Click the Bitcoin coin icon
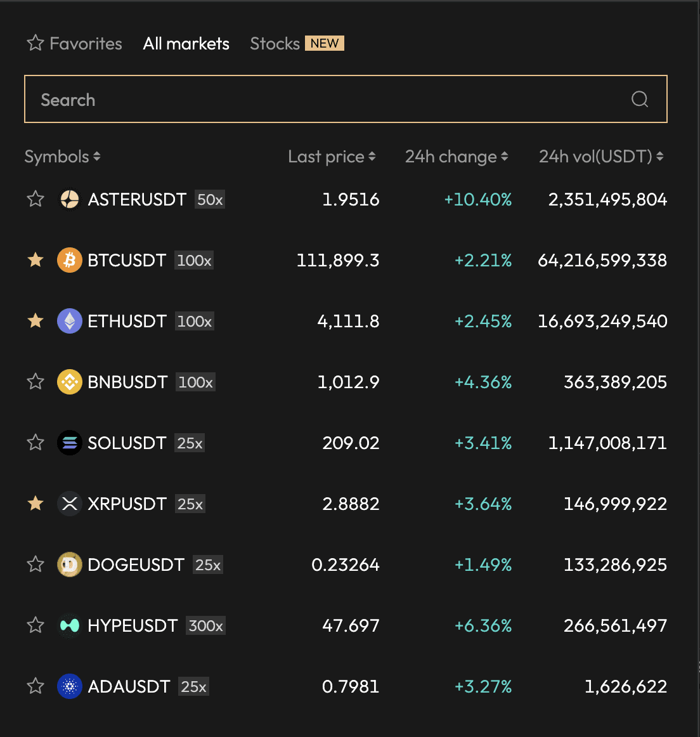This screenshot has height=737, width=700. 70,260
